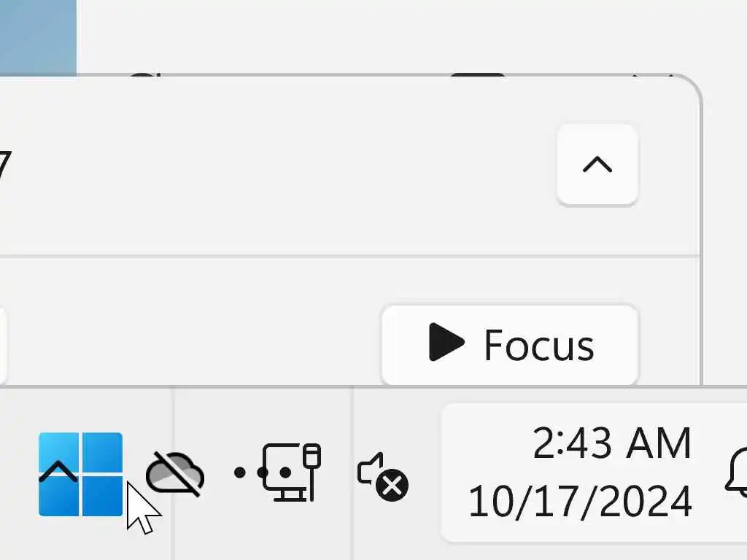Click the cut-off button left of Focus
Screen dimensions: 747x560
(x=3, y=345)
